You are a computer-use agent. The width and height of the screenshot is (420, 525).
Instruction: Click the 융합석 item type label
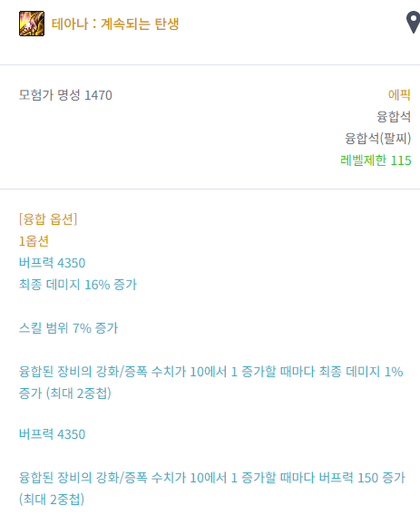(394, 117)
